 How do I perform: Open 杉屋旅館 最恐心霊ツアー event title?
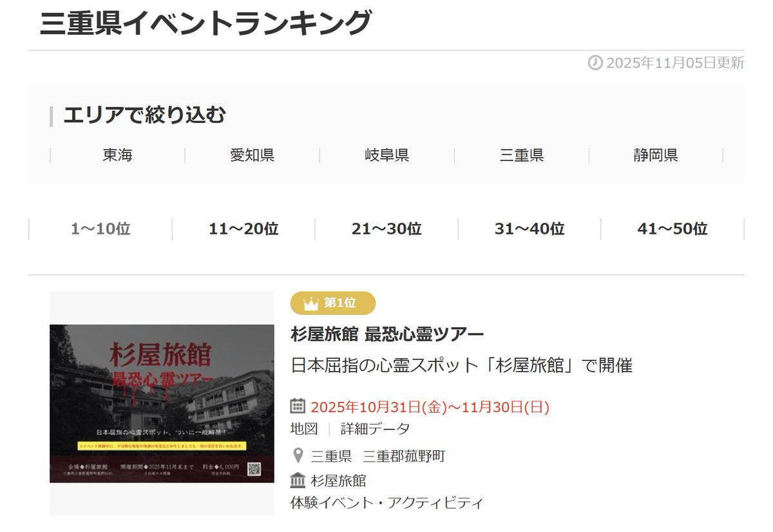point(387,334)
